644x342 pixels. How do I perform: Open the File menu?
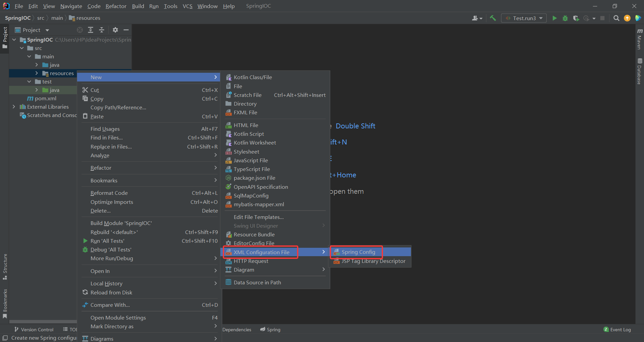19,6
